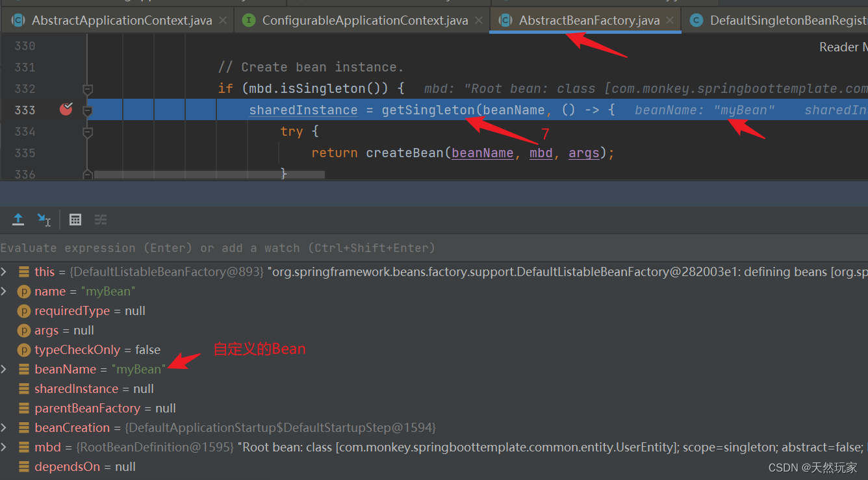Click fold end marker at line 336
The width and height of the screenshot is (868, 480).
pos(88,174)
